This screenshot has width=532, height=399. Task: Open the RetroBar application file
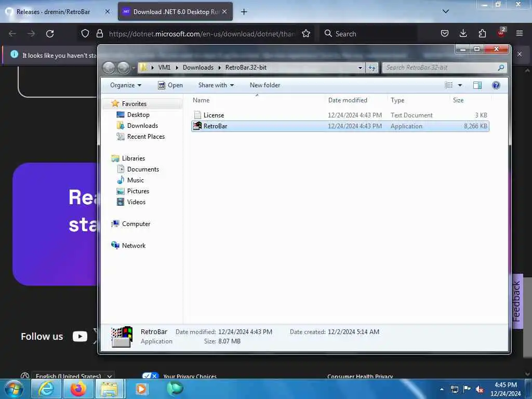coord(340,126)
